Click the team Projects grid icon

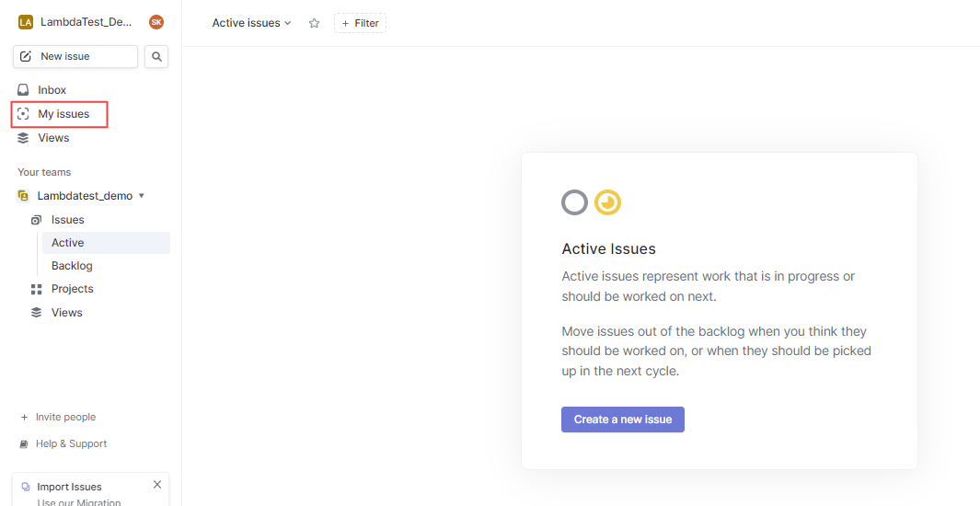[37, 289]
